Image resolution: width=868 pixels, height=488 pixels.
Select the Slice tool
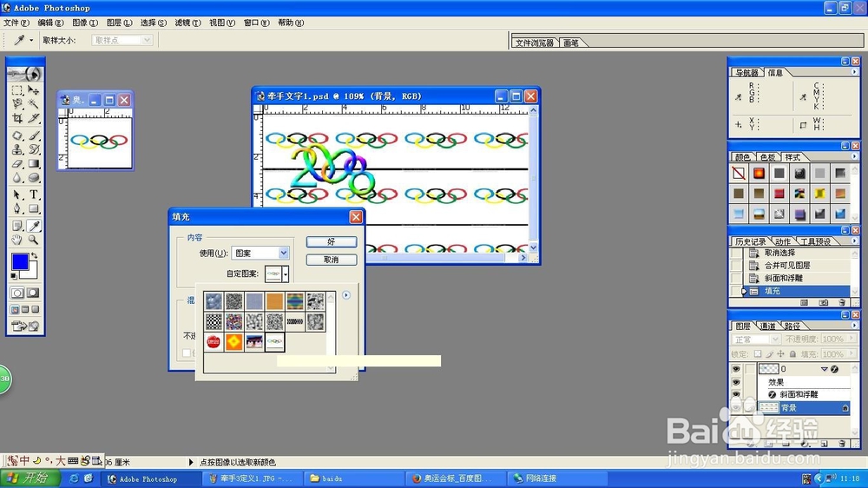click(34, 118)
